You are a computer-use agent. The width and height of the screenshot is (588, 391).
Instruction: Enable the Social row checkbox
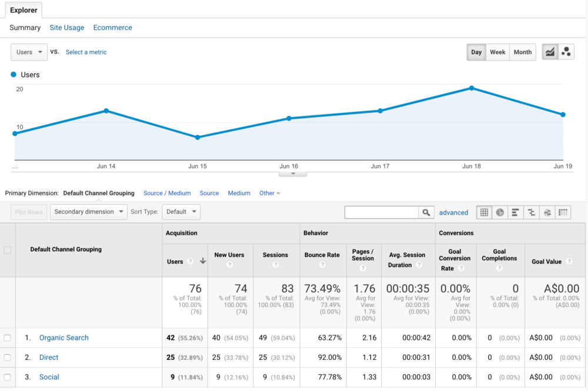pyautogui.click(x=8, y=377)
